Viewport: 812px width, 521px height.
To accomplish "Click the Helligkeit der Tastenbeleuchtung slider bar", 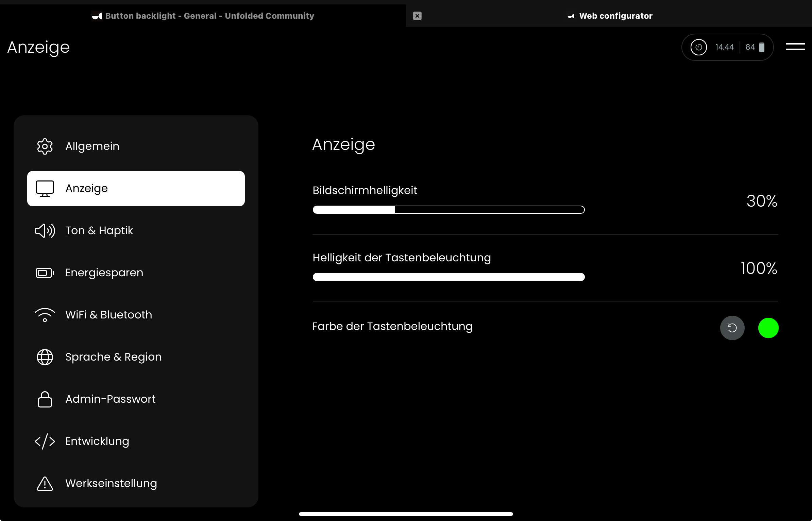I will point(449,277).
